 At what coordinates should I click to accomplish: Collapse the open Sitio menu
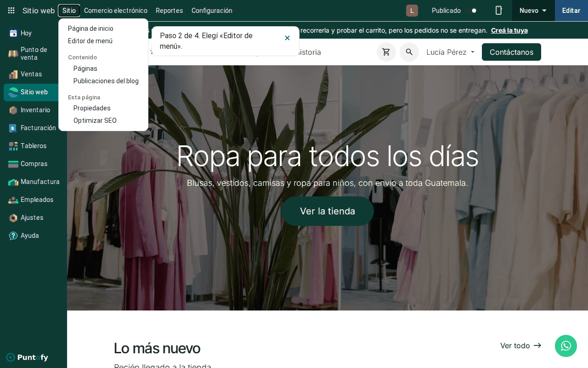pos(69,11)
